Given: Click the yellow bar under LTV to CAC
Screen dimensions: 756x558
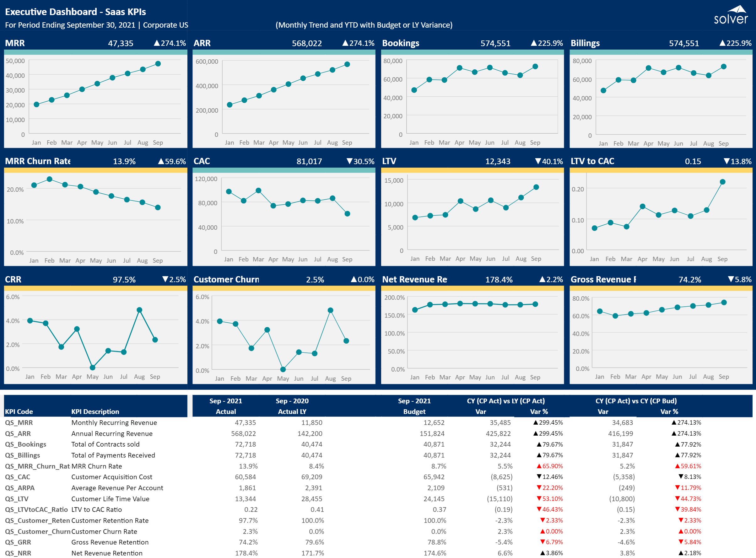Looking at the screenshot, I should pyautogui.click(x=661, y=170).
